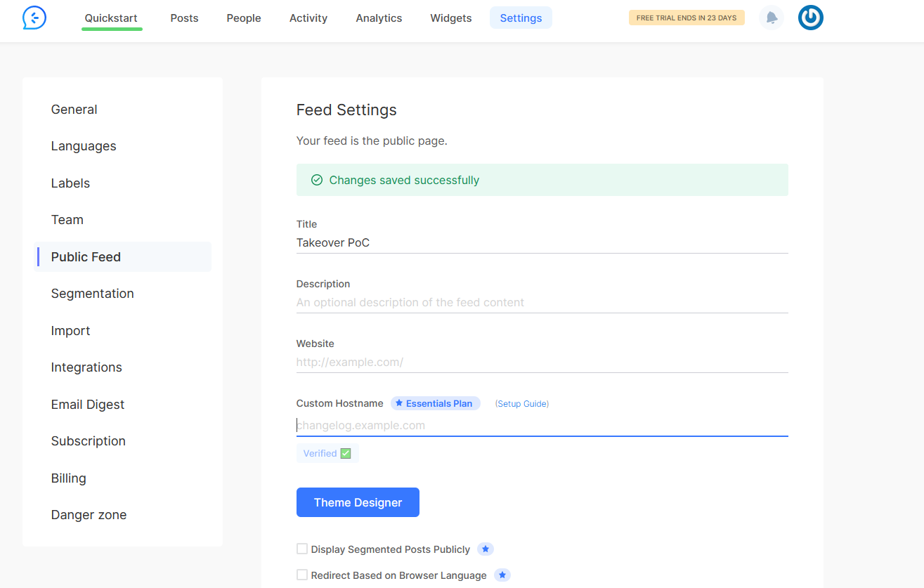This screenshot has width=924, height=588.
Task: Open the Setup Guide link
Action: (522, 403)
